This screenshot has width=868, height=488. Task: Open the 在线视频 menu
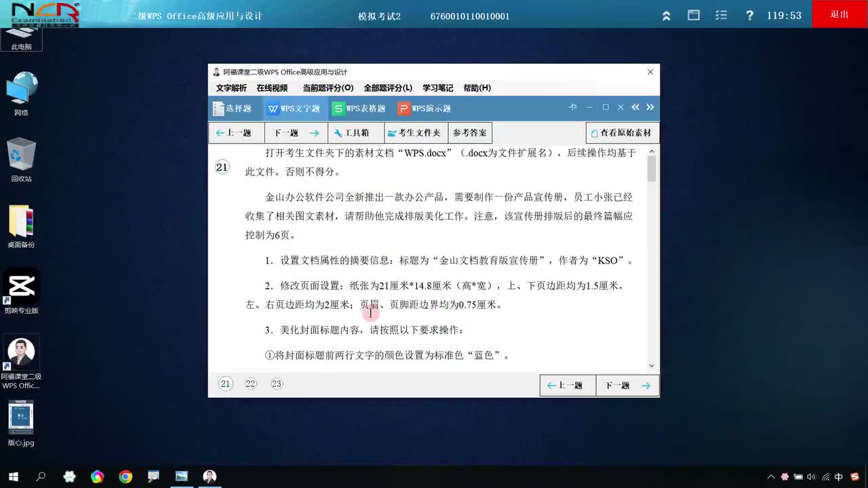click(272, 88)
